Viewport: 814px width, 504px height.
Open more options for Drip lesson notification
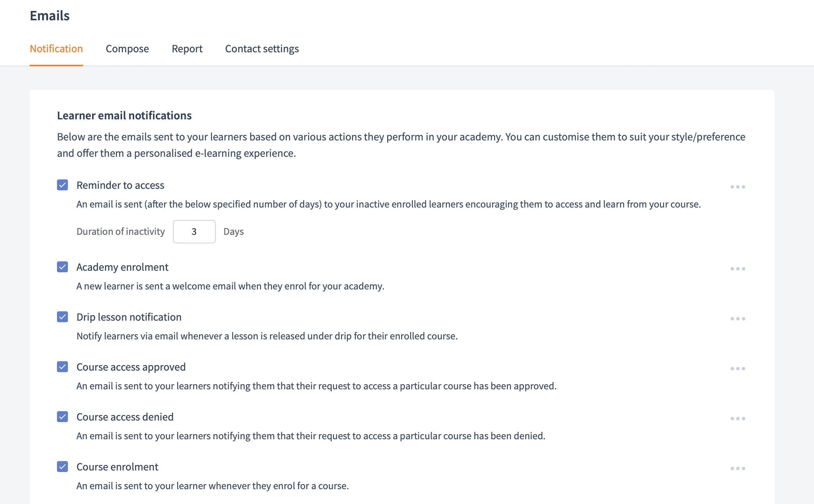[x=738, y=319]
